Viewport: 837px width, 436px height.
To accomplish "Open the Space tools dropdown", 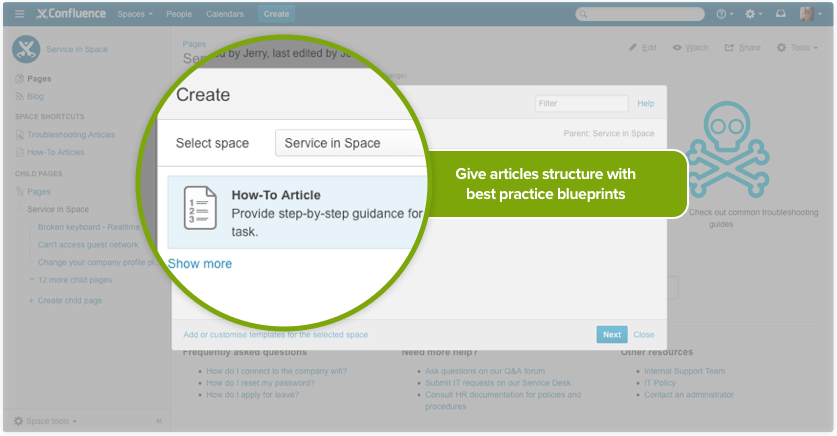I will (x=46, y=421).
